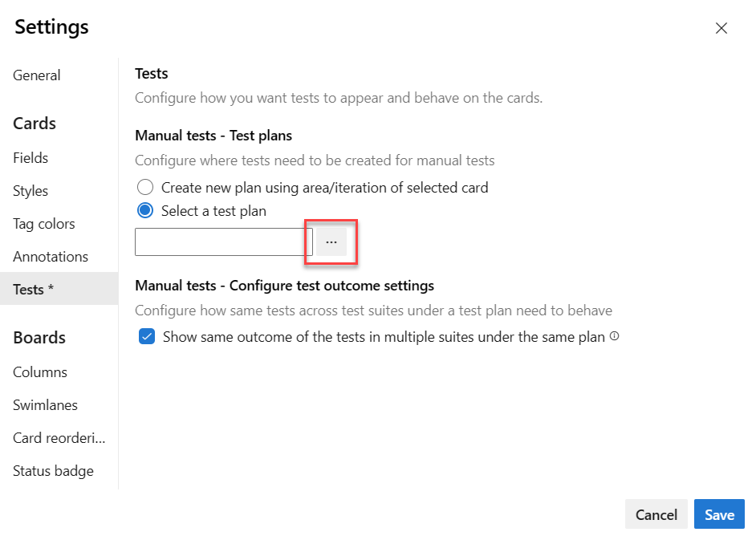The width and height of the screenshot is (756, 540).
Task: Close the Settings dialog with X
Action: (x=721, y=28)
